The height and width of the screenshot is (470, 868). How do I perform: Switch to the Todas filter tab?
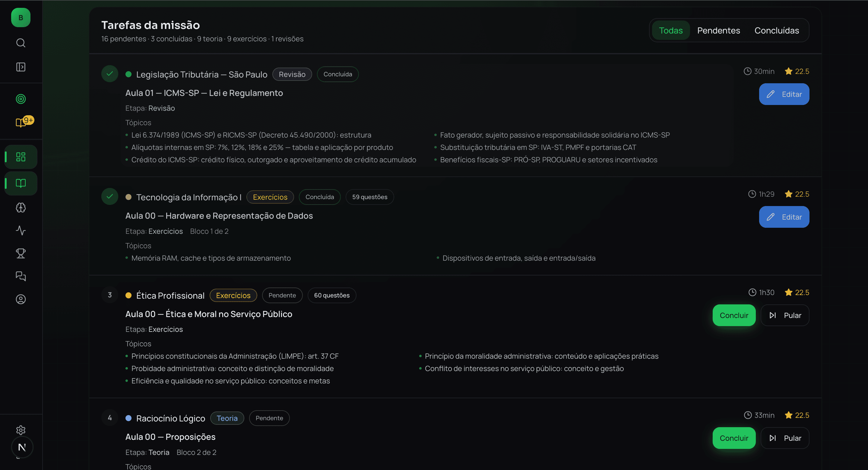(x=670, y=30)
